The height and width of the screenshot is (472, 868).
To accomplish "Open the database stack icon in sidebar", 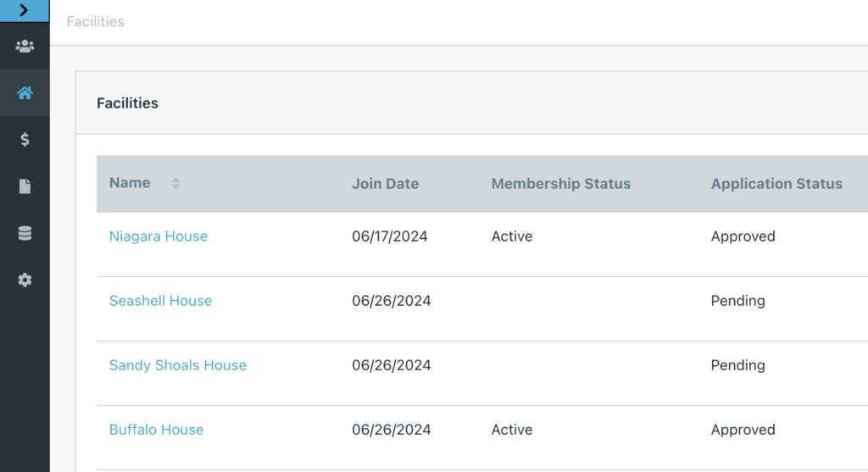I will point(25,234).
